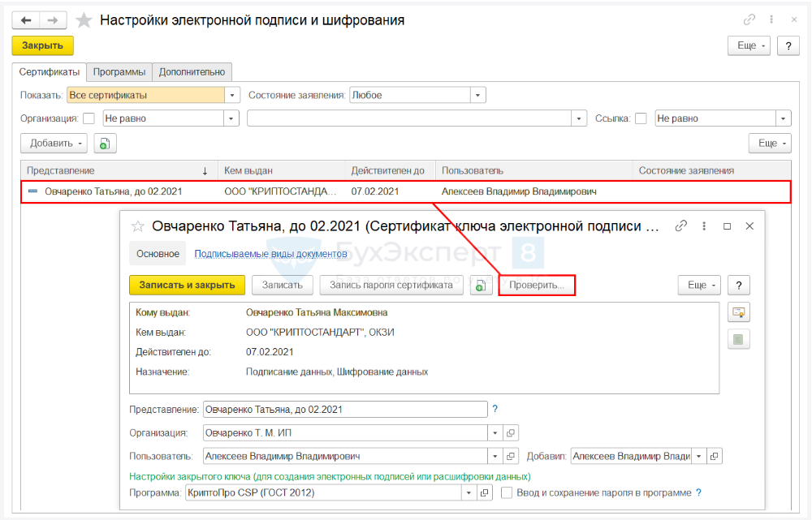Expand Показать Все сертификаты dropdown
The height and width of the screenshot is (520, 812).
[232, 95]
